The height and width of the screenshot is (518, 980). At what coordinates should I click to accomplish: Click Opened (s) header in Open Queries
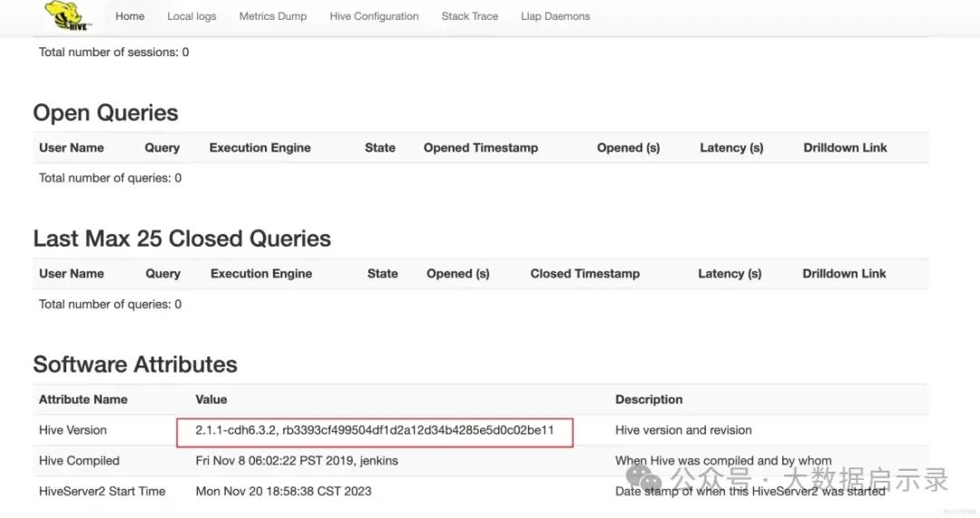point(628,148)
